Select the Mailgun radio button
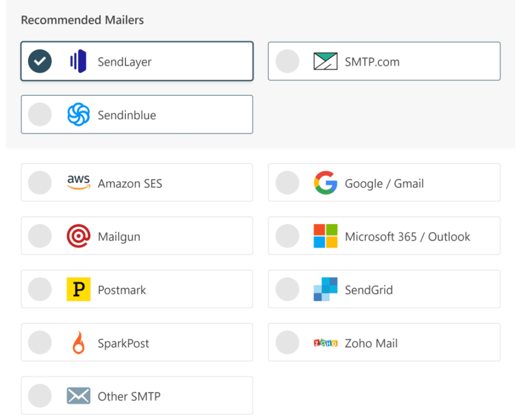 [x=40, y=235]
